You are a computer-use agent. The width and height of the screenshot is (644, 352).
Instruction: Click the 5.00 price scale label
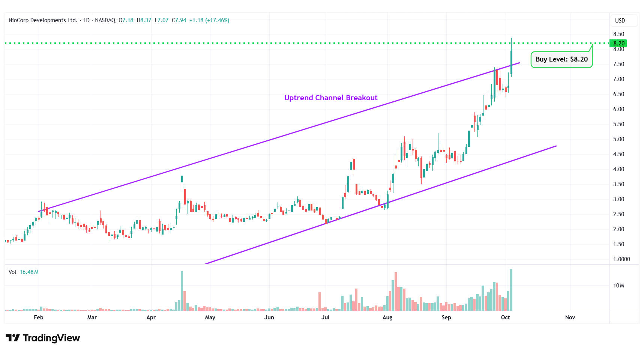click(x=618, y=139)
